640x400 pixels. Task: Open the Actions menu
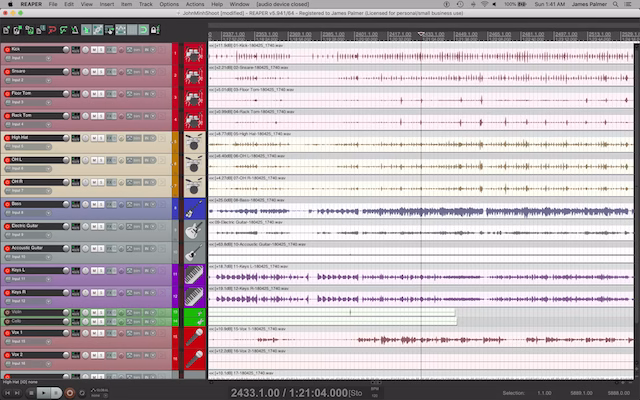coord(195,4)
